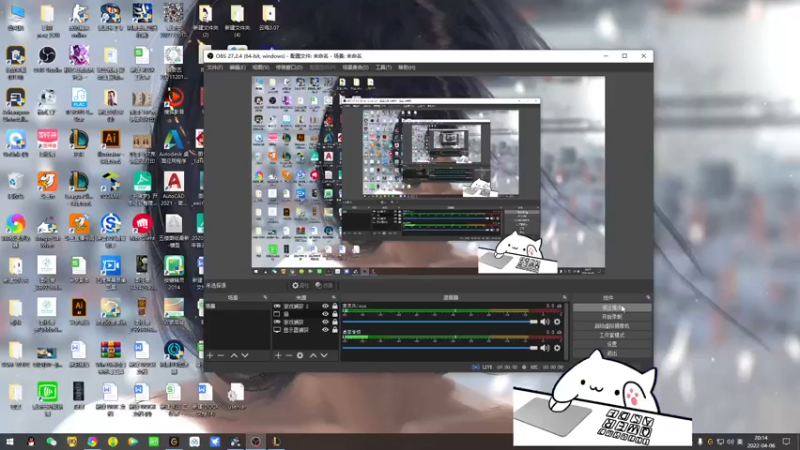Open QQ penguin from the taskbar
Screen dimensions: 800x450
tap(31, 442)
